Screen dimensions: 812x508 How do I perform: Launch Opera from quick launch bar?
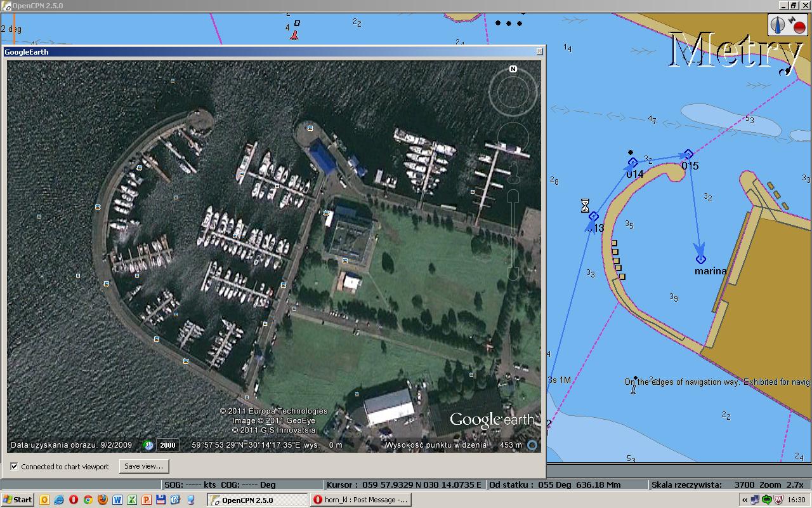(x=74, y=500)
